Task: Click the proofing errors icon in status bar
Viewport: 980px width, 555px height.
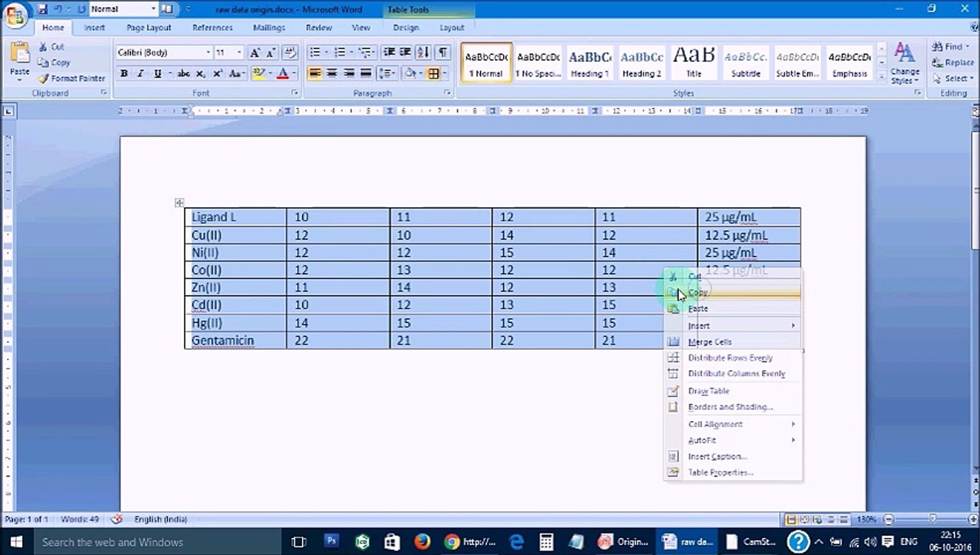Action: click(117, 520)
